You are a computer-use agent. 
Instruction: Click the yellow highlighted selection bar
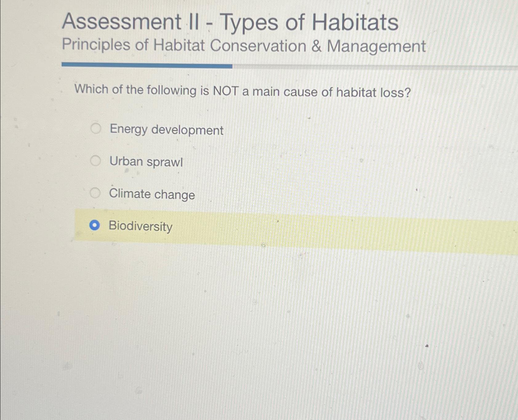pyautogui.click(x=277, y=227)
